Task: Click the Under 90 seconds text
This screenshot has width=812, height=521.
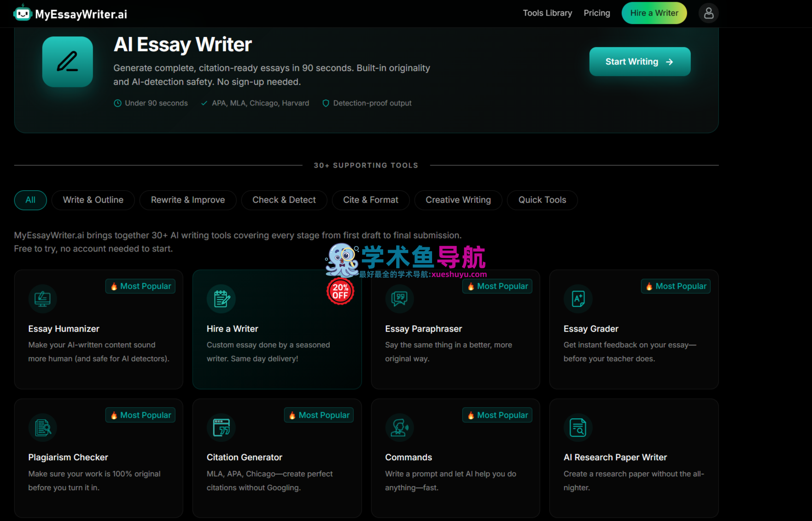Action: click(x=156, y=103)
